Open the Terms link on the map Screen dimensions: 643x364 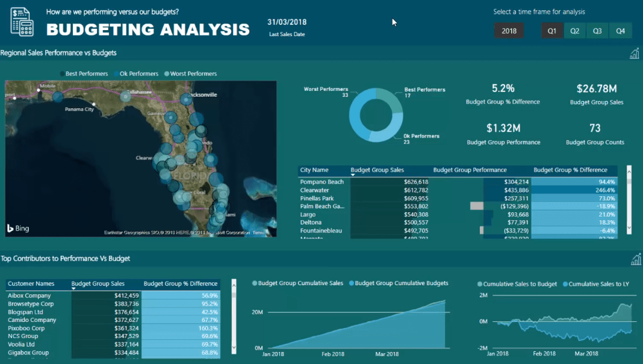tap(258, 232)
